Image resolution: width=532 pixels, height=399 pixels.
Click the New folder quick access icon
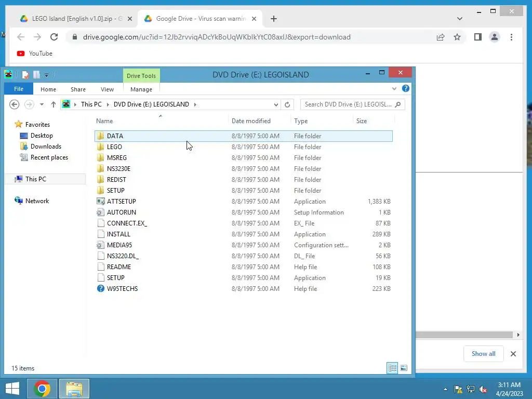(x=36, y=75)
